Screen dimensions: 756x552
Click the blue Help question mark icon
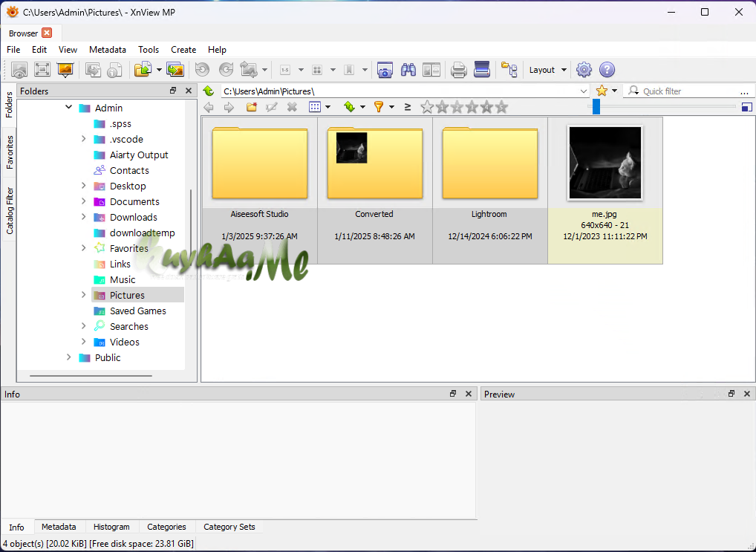click(x=607, y=70)
